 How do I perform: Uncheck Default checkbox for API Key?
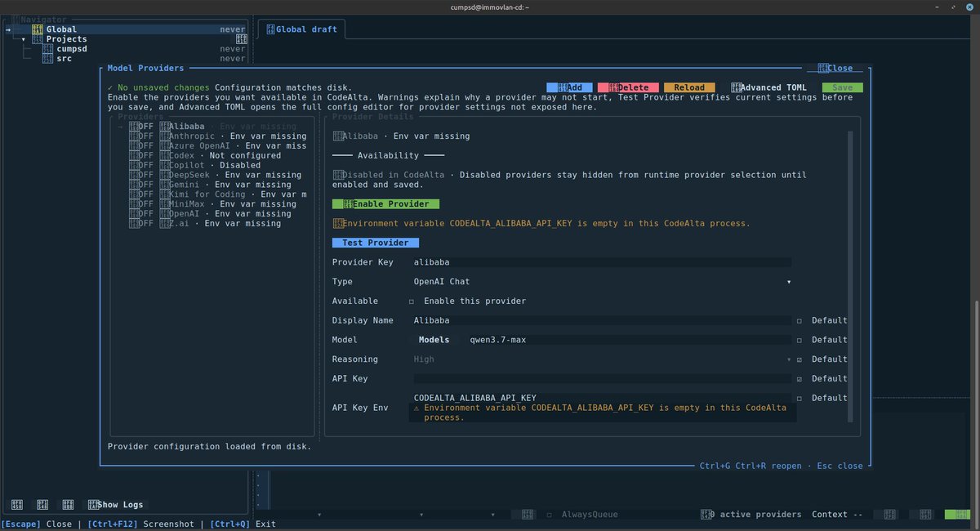[x=800, y=379]
